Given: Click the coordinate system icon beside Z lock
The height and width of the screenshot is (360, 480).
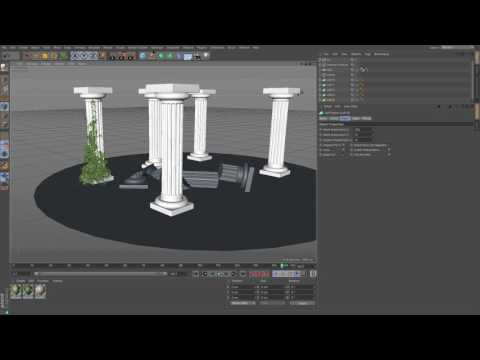Looking at the screenshot, I should 102,56.
